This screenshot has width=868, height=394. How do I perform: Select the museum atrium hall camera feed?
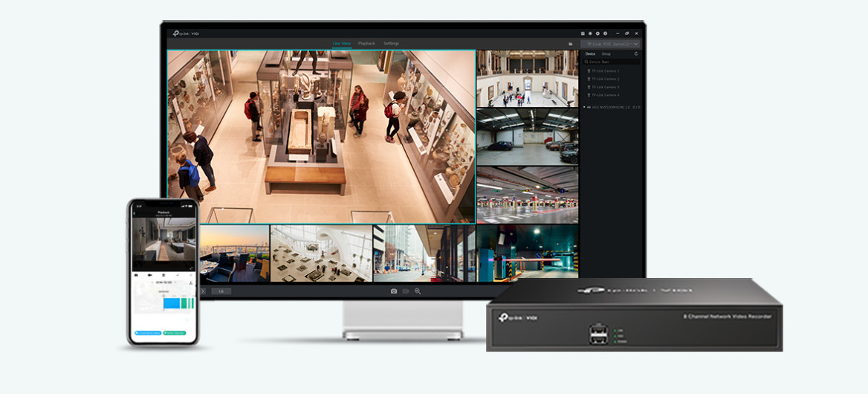tap(527, 79)
